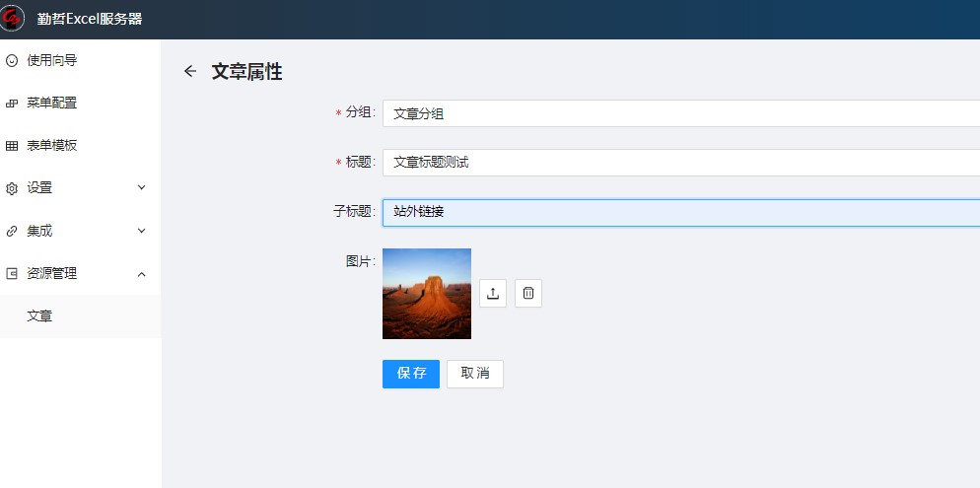The width and height of the screenshot is (980, 488).
Task: Click the 勤哲Excel服务器 logo icon
Action: click(13, 19)
